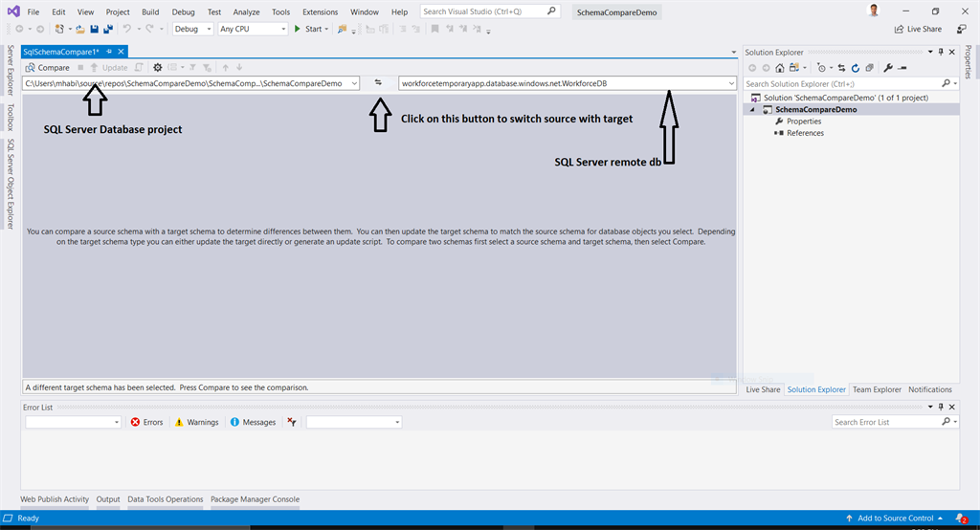Click the user account avatar
Screen dimensions: 980x530
pyautogui.click(x=874, y=11)
